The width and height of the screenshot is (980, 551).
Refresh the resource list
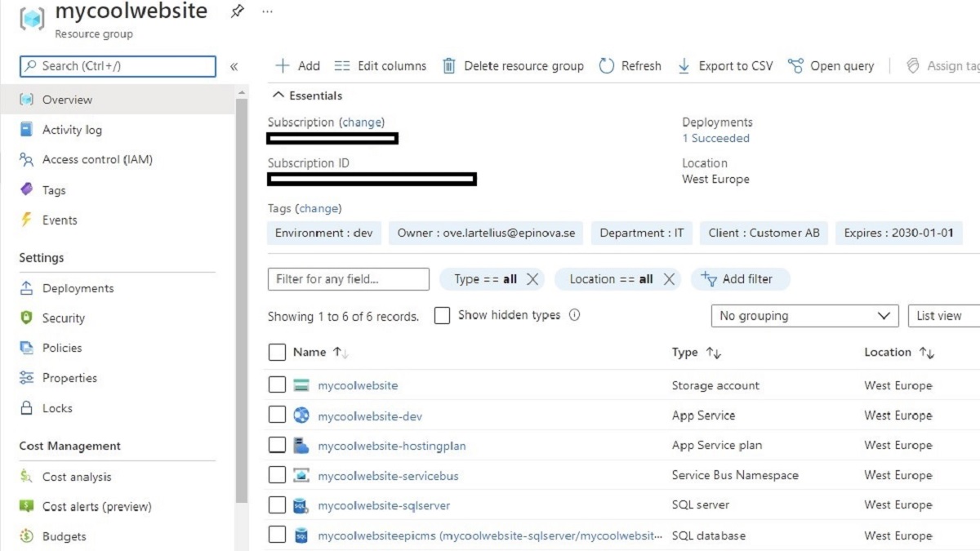[x=630, y=66]
